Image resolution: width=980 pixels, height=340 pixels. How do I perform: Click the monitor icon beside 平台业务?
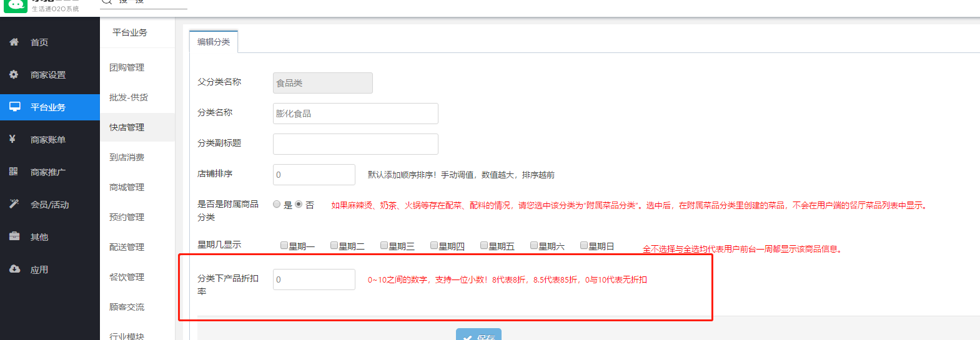14,107
